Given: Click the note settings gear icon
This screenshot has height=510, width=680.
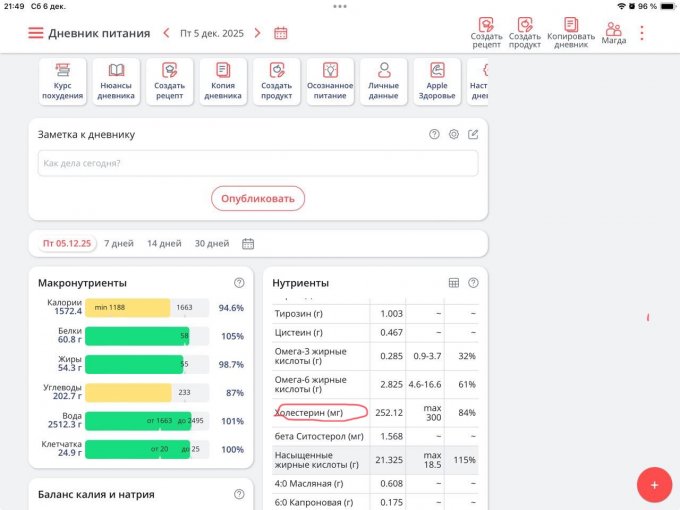Looking at the screenshot, I should [454, 134].
